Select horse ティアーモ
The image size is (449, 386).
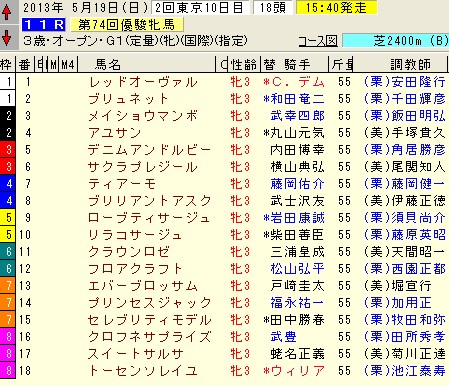(x=122, y=184)
